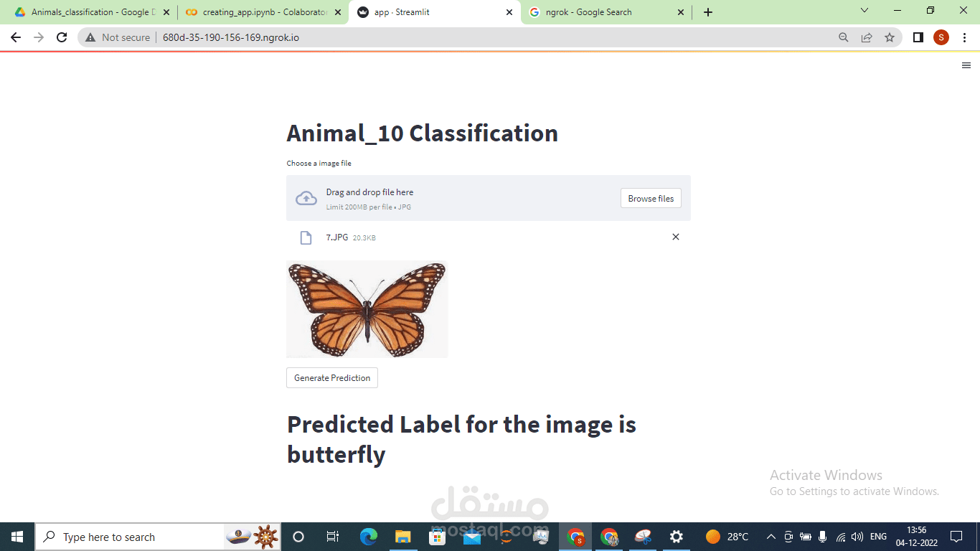Click the Not secure site warning
This screenshot has width=980, height=551.
118,37
